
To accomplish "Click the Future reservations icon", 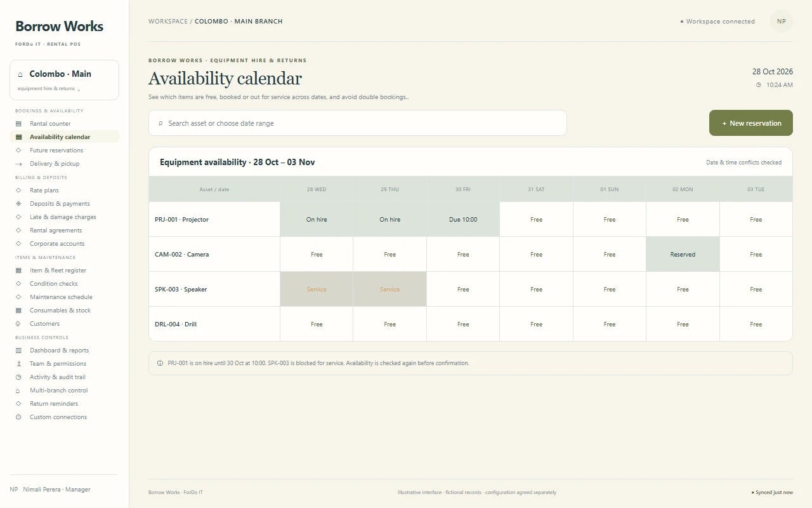I will pyautogui.click(x=18, y=150).
